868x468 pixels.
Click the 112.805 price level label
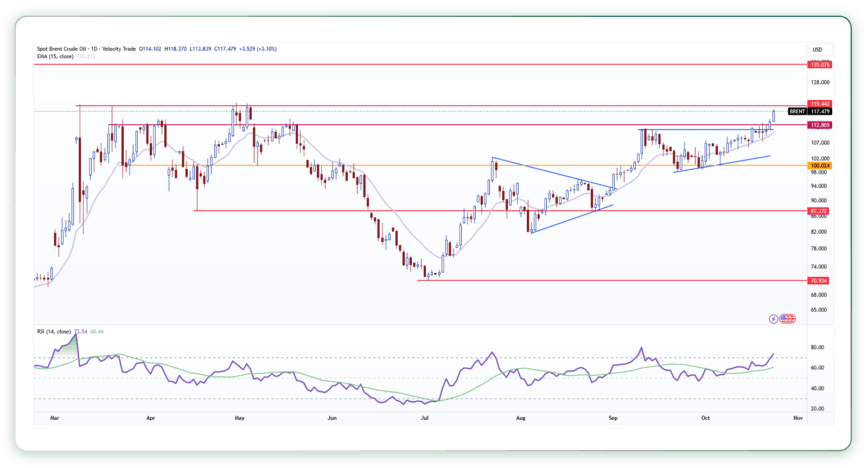(820, 125)
